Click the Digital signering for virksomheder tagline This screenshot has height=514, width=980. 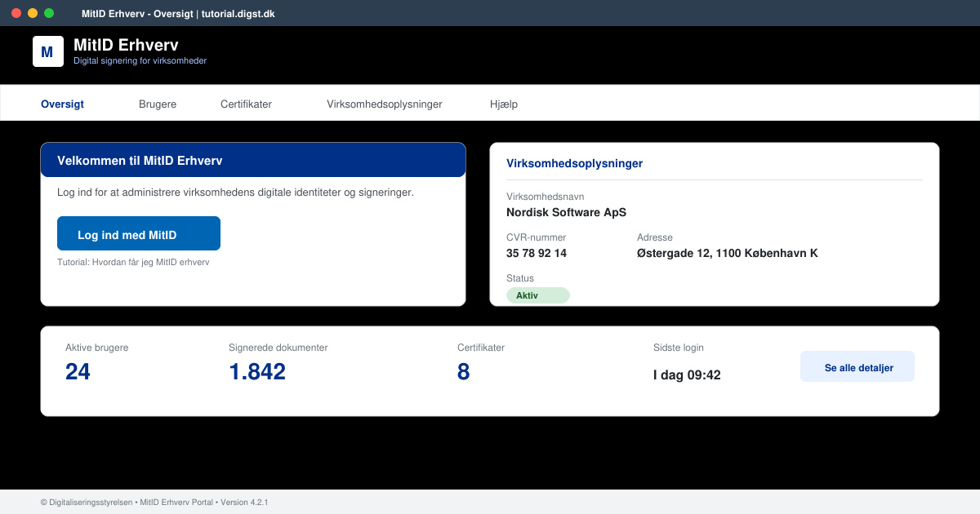tap(140, 60)
